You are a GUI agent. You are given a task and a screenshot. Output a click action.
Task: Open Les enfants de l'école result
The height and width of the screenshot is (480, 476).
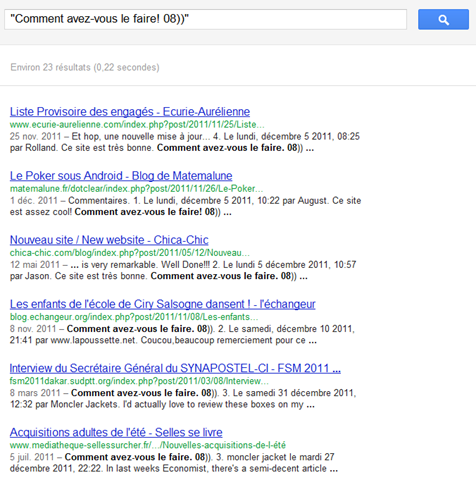coord(162,304)
